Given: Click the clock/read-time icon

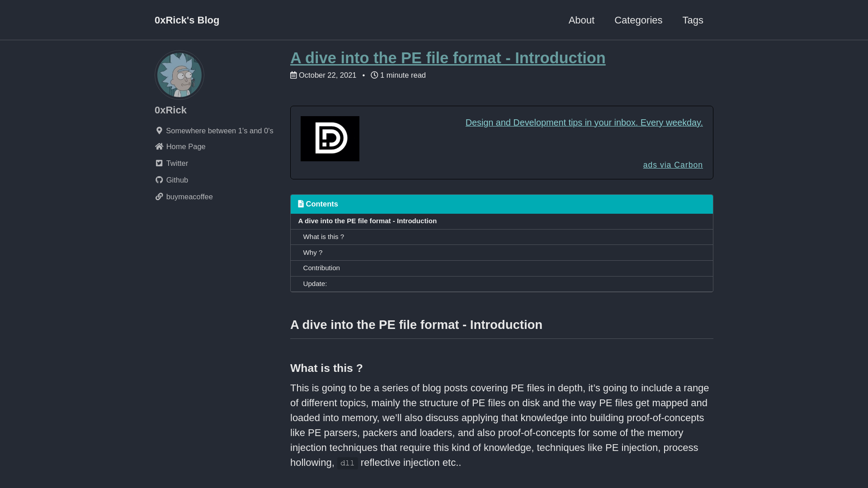Looking at the screenshot, I should coord(374,75).
